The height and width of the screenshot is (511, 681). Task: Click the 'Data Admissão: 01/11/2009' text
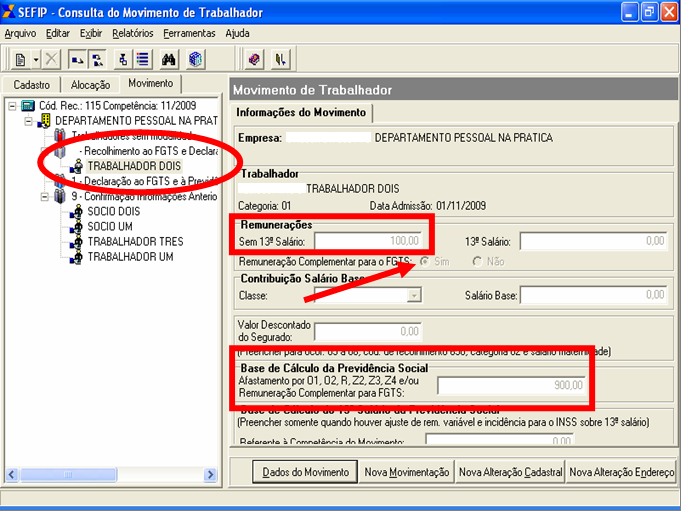pos(428,206)
